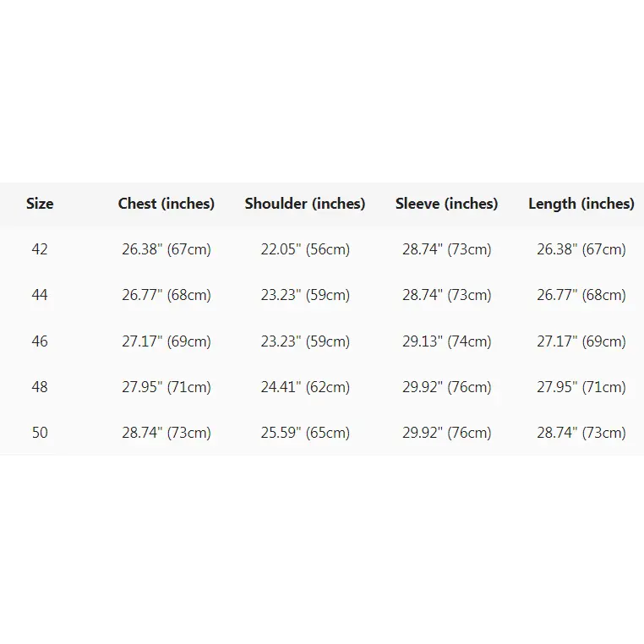
Task: Click the shoulder value for size 44
Action: pyautogui.click(x=305, y=295)
